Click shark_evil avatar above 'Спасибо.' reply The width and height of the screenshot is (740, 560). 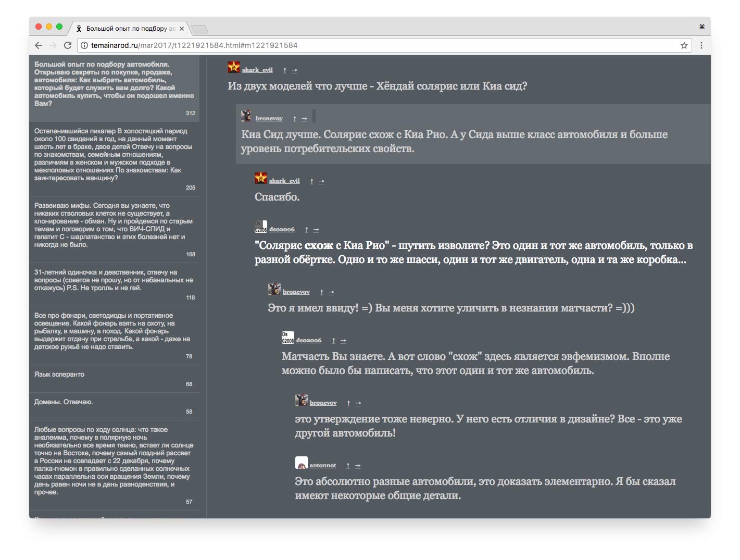261,178
